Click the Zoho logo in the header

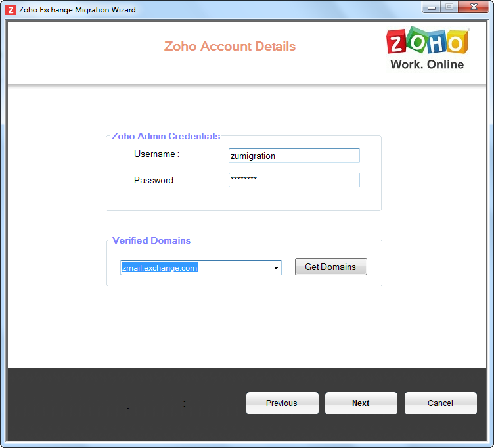tap(427, 43)
